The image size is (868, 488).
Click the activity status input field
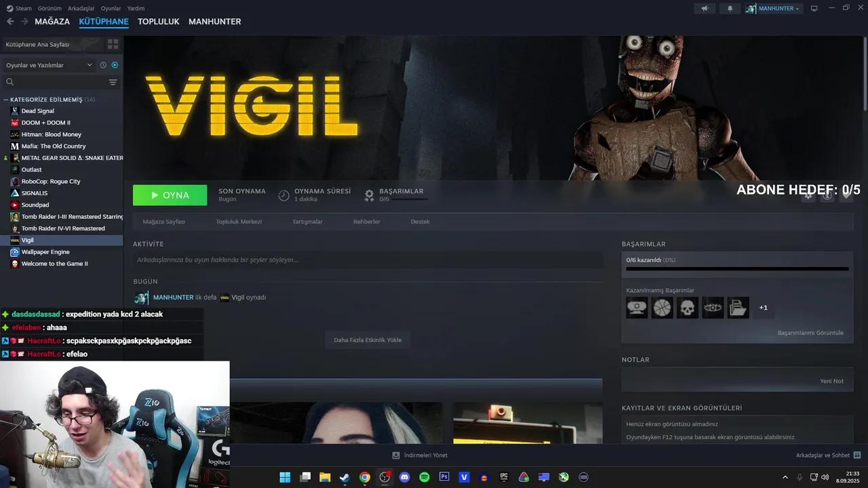pyautogui.click(x=368, y=260)
